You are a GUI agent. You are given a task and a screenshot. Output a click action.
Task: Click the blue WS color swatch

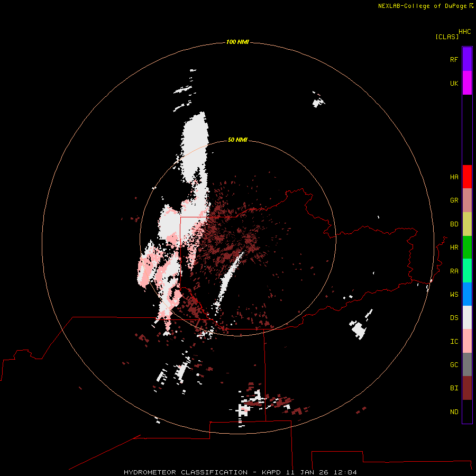click(467, 294)
